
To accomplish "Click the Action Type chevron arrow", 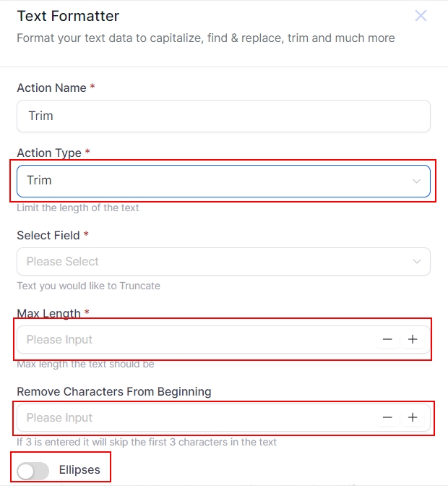I will [x=416, y=181].
